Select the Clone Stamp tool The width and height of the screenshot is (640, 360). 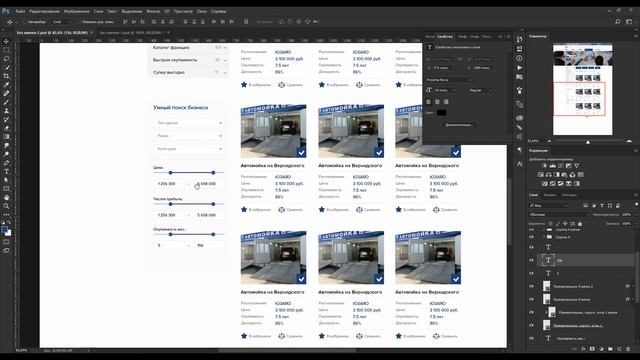coord(6,111)
